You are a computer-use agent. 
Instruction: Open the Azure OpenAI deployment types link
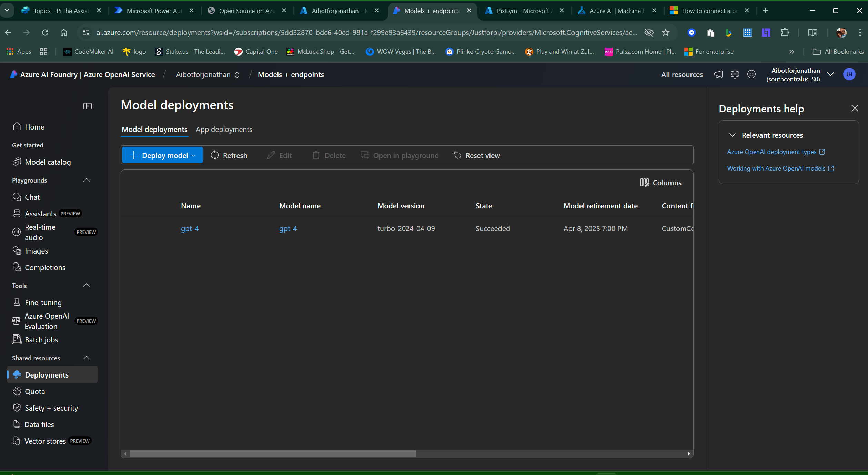771,152
